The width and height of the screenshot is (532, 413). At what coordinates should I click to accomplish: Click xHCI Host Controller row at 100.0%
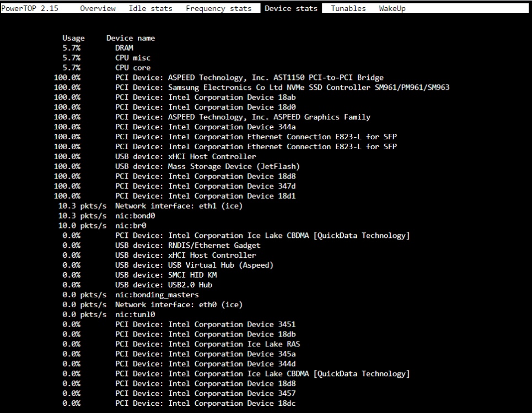(155, 156)
